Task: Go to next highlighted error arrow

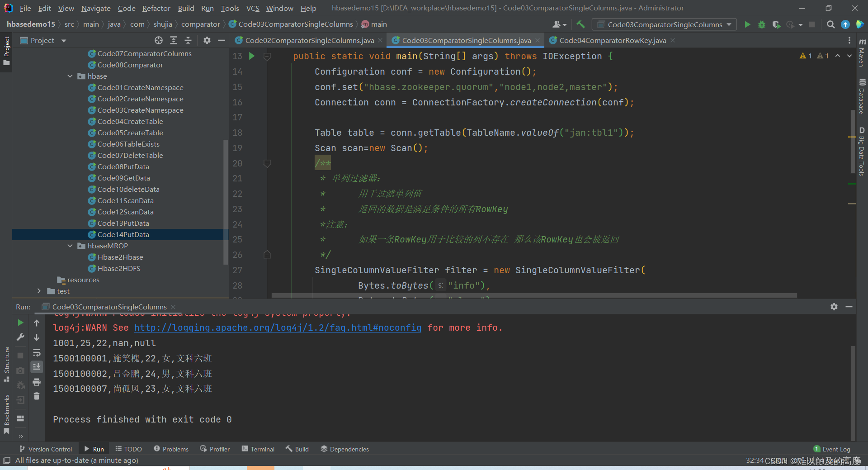Action: (849, 56)
